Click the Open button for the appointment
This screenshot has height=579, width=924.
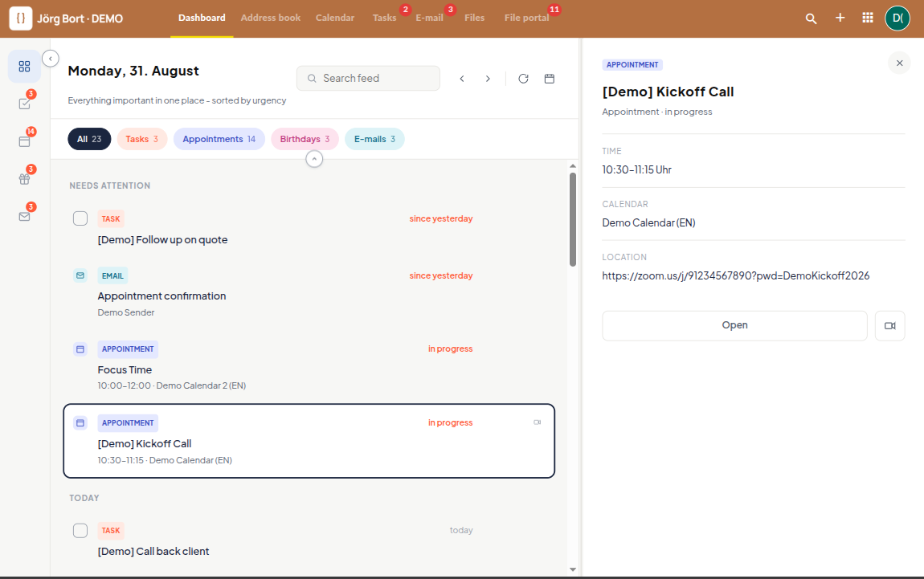[735, 326]
